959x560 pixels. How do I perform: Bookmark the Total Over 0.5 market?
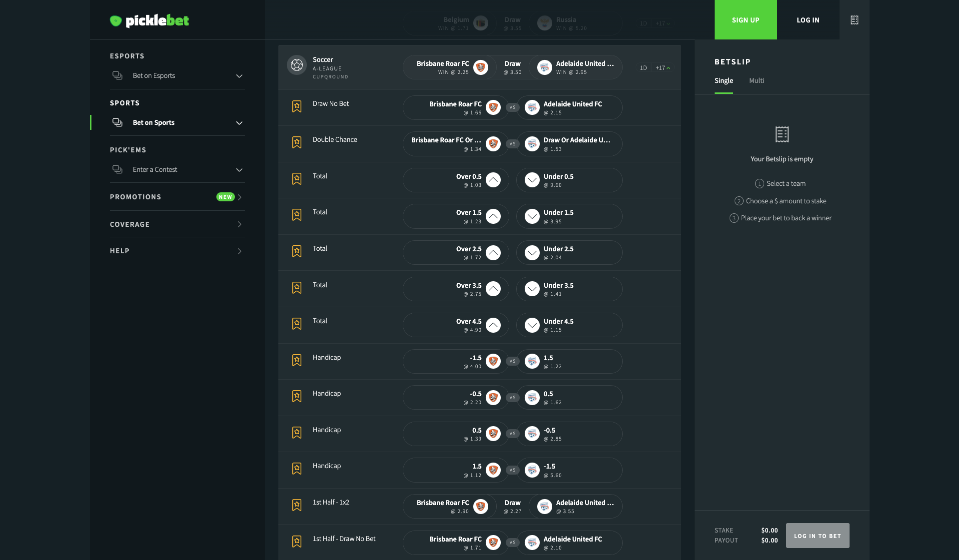297,179
